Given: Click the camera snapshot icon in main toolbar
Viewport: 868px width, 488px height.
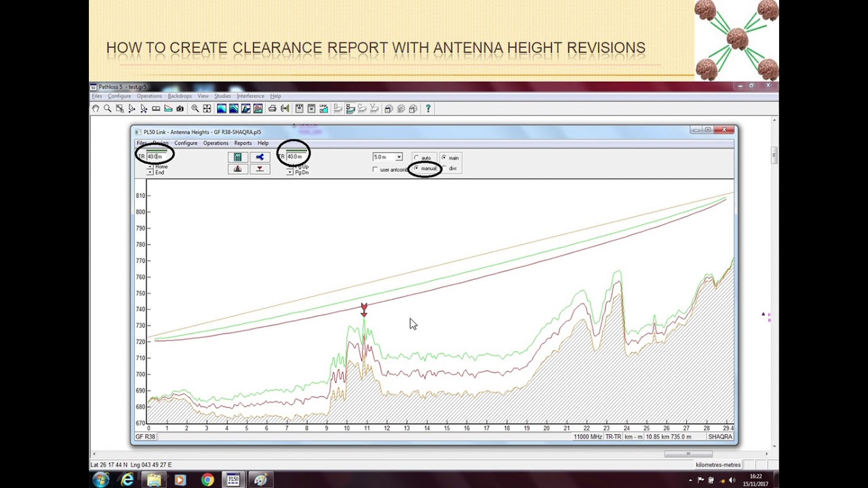Looking at the screenshot, I should coord(180,108).
